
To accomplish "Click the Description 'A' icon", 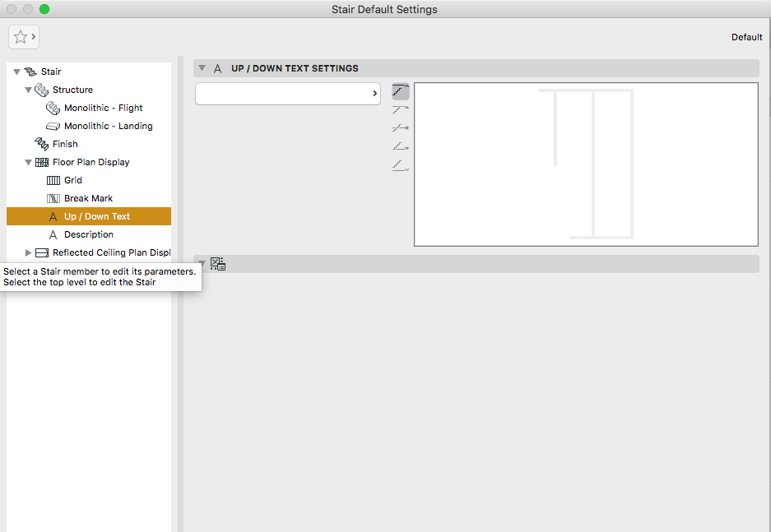I will tap(53, 235).
